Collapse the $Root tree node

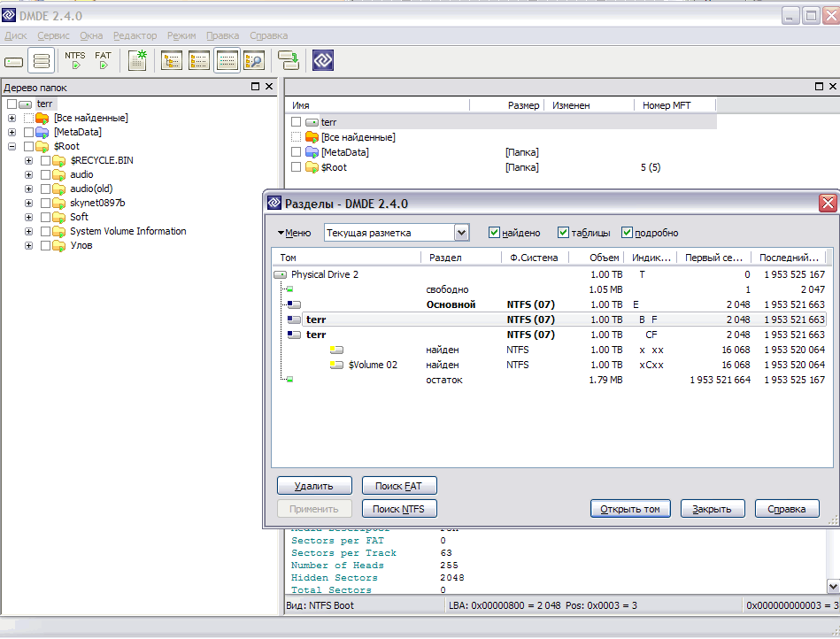[12, 147]
